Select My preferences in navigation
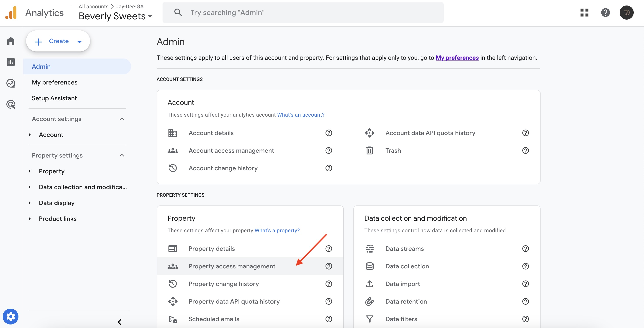This screenshot has height=328, width=644. click(x=54, y=82)
